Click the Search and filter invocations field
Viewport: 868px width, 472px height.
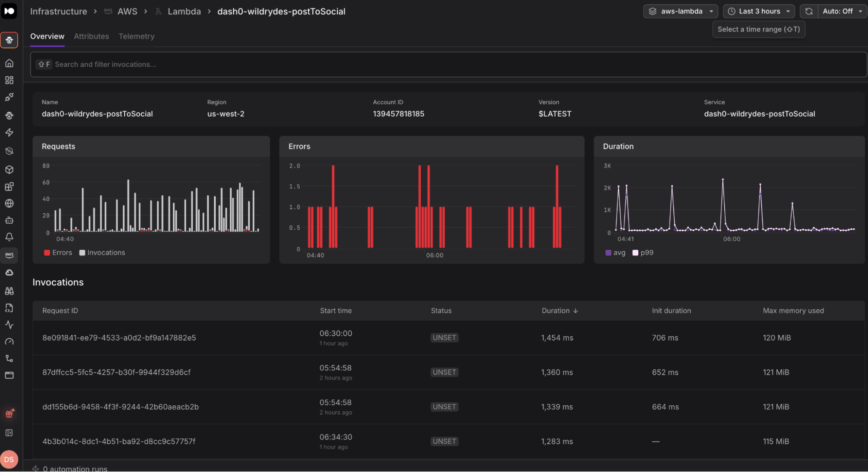(x=449, y=65)
